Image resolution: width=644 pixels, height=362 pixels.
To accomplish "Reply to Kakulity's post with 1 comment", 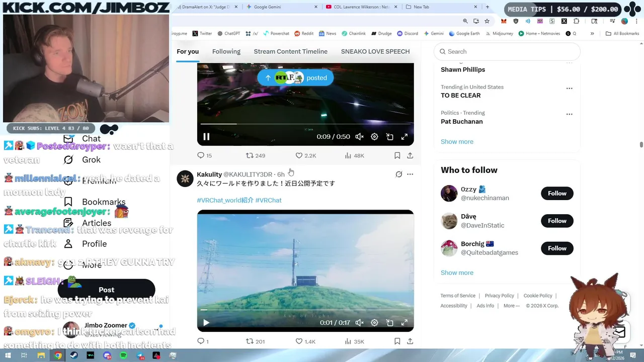I will pyautogui.click(x=203, y=341).
